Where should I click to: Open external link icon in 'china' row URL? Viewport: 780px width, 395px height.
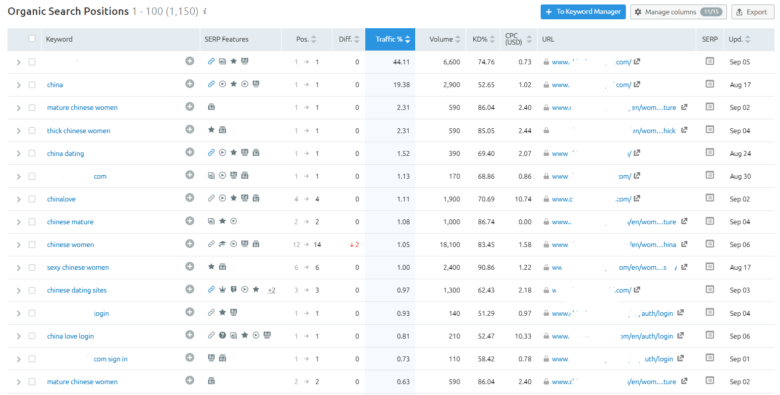click(x=637, y=85)
